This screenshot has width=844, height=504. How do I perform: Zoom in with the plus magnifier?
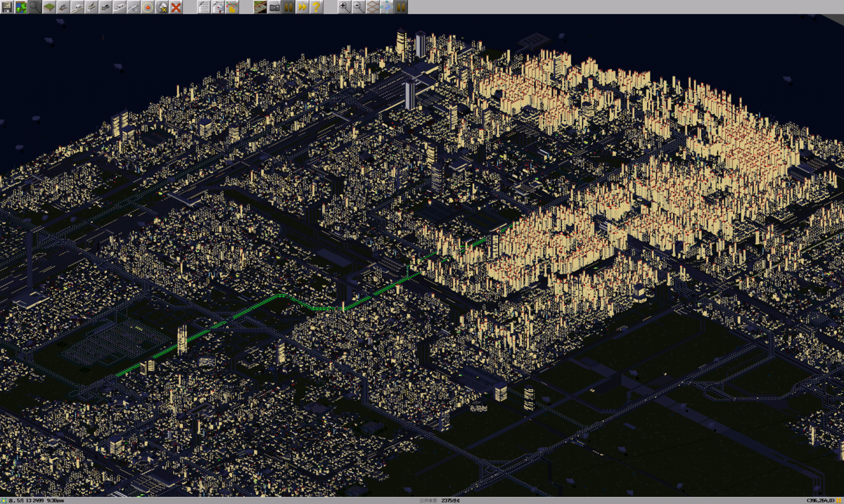[x=345, y=7]
